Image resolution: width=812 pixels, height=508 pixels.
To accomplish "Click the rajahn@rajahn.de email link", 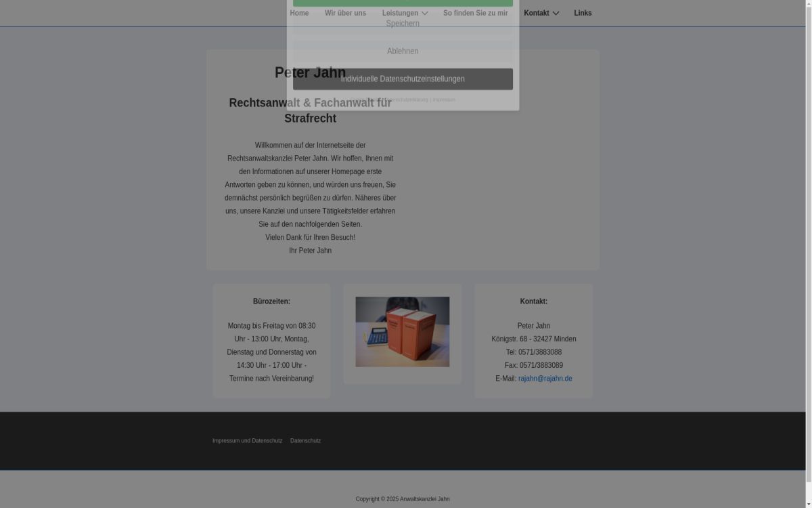I will pos(545,378).
